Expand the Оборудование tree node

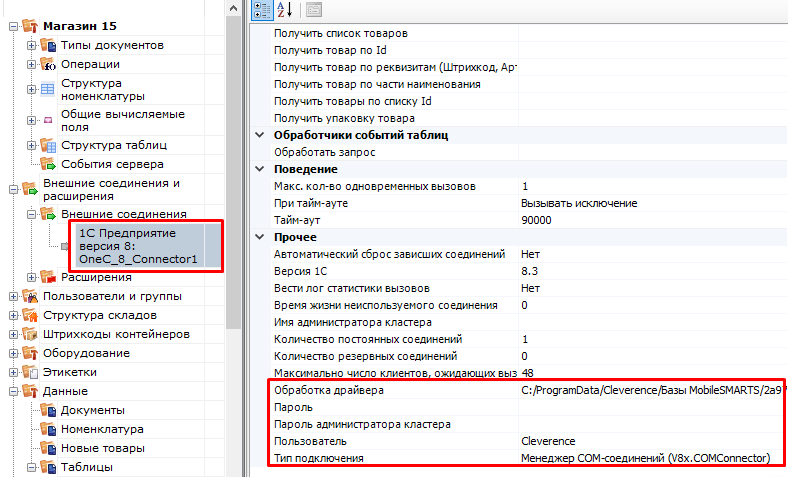(x=14, y=353)
